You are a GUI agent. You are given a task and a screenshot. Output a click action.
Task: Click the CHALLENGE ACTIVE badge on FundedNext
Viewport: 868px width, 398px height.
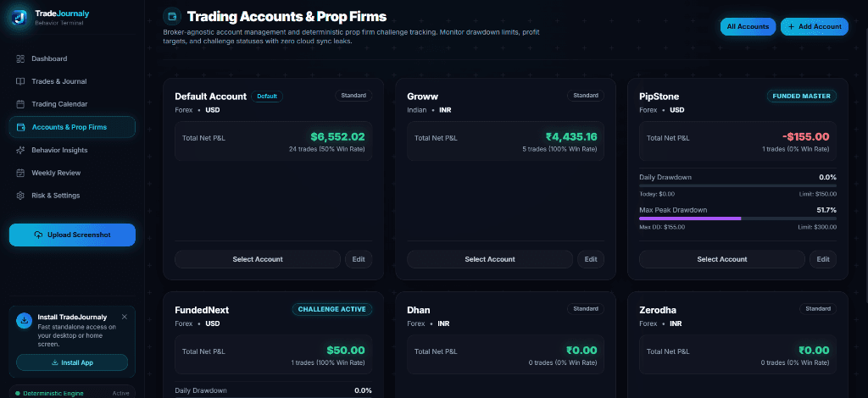[332, 310]
